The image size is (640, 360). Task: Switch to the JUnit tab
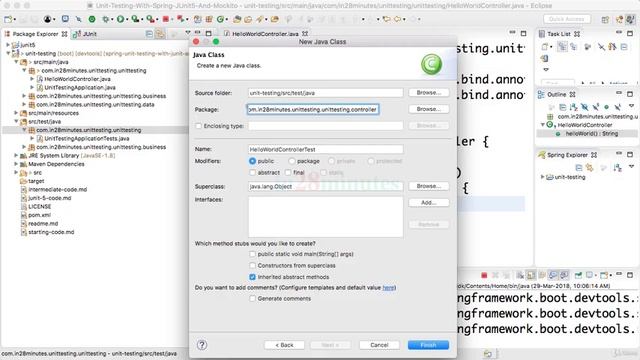pyautogui.click(x=86, y=34)
